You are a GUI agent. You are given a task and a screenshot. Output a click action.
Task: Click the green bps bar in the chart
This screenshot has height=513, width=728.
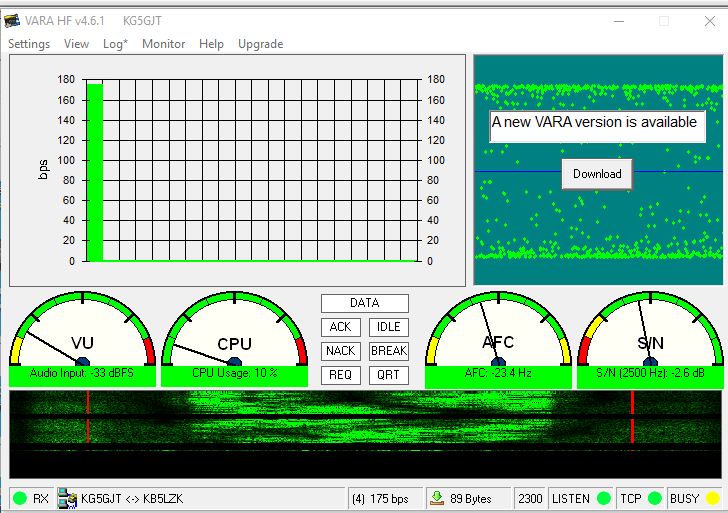pyautogui.click(x=95, y=172)
